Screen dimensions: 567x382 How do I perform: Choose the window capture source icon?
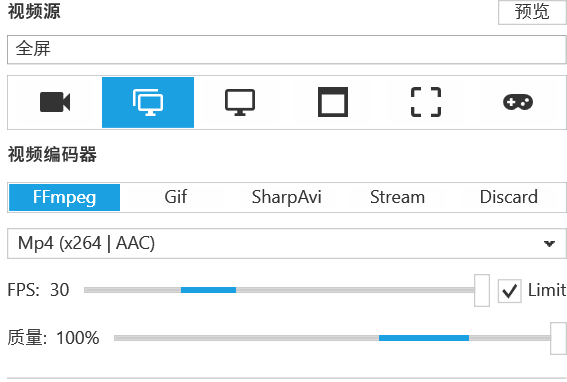[333, 102]
